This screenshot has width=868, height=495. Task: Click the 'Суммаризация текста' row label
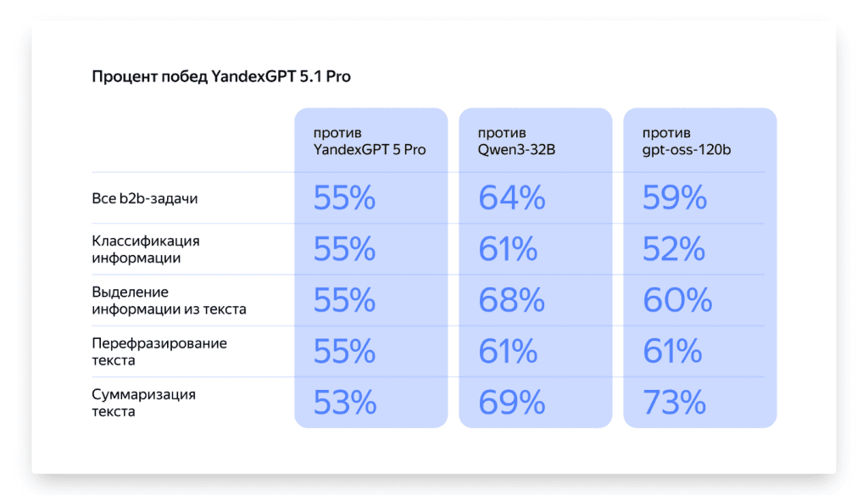pyautogui.click(x=143, y=403)
